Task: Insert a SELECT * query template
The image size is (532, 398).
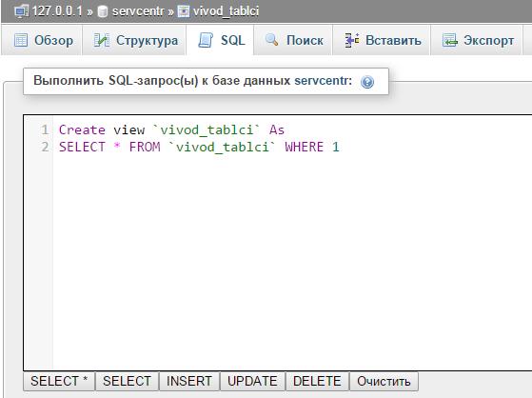Action: point(59,382)
